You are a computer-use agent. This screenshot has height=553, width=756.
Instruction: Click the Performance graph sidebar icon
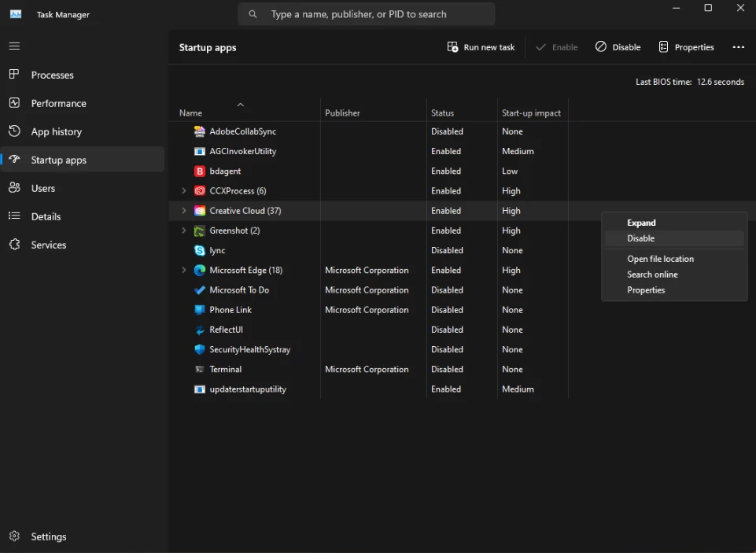[14, 103]
